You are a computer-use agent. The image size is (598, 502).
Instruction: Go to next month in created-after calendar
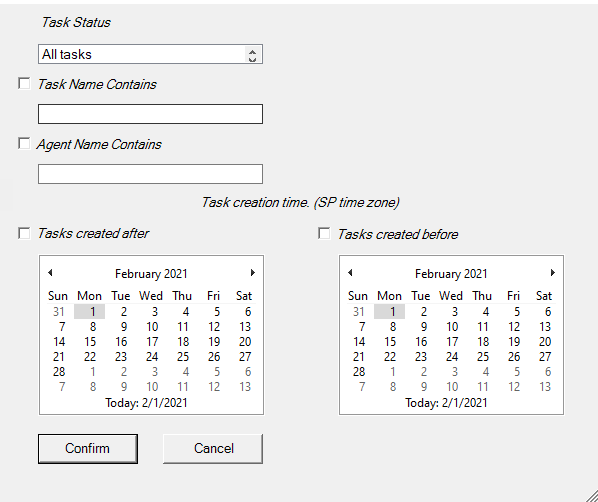(252, 273)
